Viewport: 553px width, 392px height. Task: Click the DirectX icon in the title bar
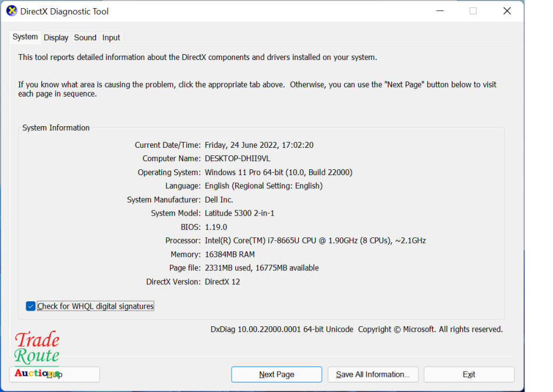12,11
